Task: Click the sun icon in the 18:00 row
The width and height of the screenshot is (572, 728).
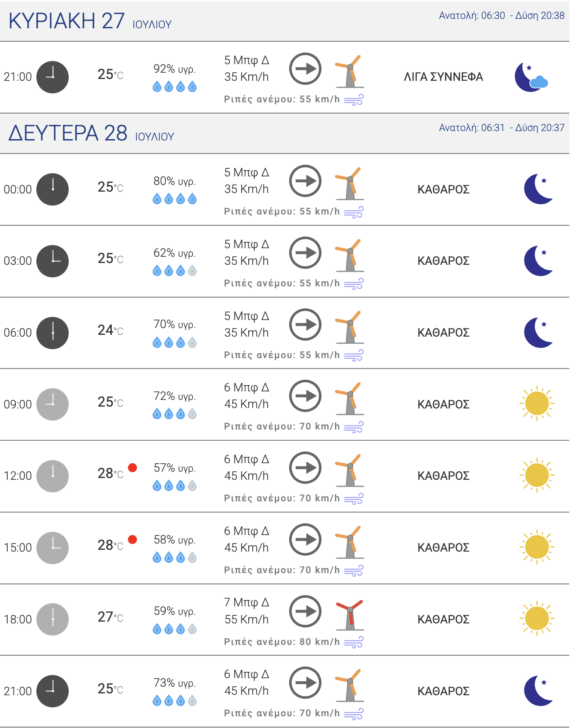Action: coord(537,619)
